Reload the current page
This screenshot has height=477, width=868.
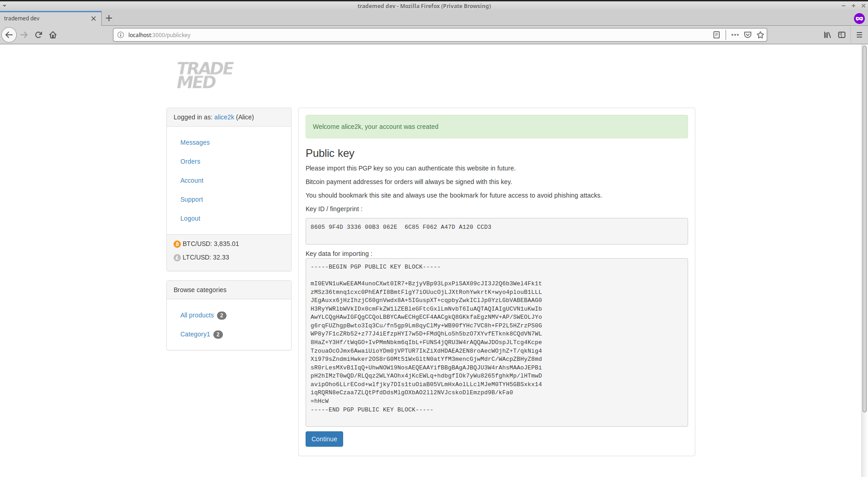(38, 35)
